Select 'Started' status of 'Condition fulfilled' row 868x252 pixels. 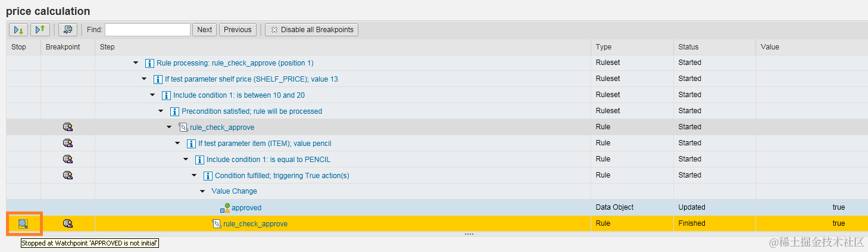(714, 175)
